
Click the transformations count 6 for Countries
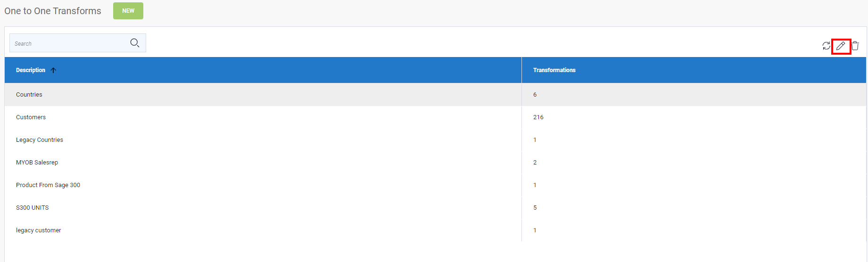[535, 95]
